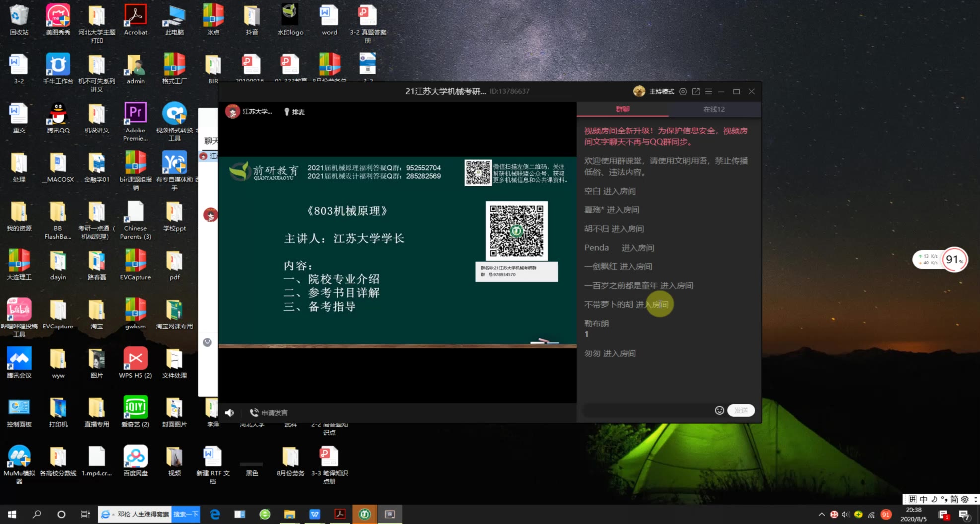Click the system tray speaker icon
The image size is (980, 524).
tap(845, 515)
